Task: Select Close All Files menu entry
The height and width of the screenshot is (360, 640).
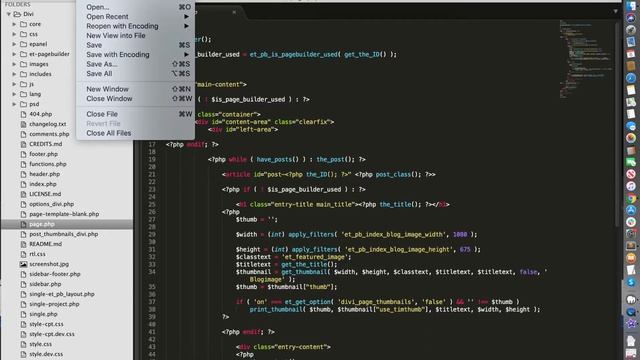Action: point(135,133)
